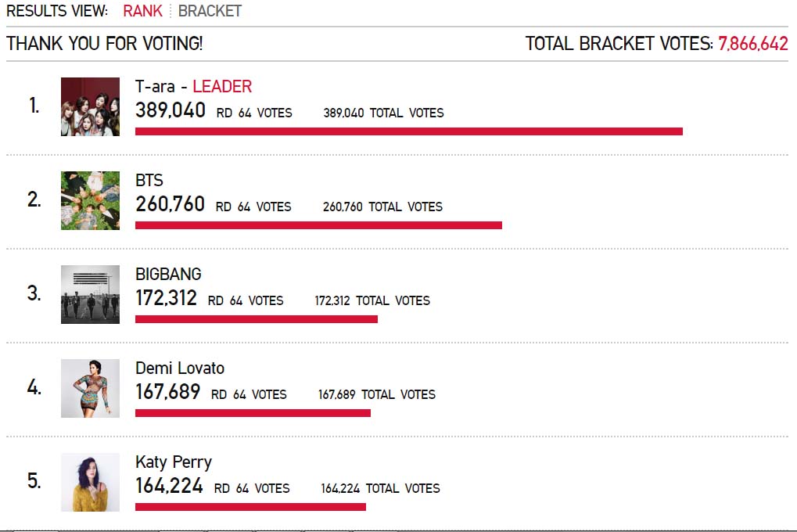This screenshot has height=532, width=797.
Task: Click BTS's red vote progress bar
Action: click(318, 225)
